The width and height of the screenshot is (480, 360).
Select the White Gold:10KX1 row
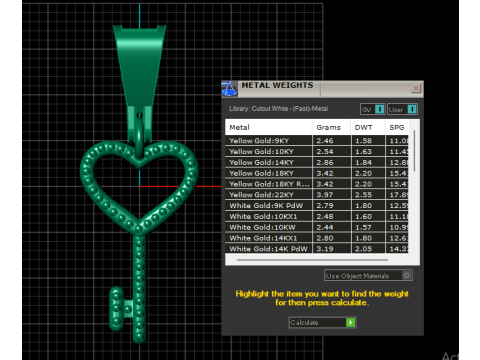click(317, 216)
